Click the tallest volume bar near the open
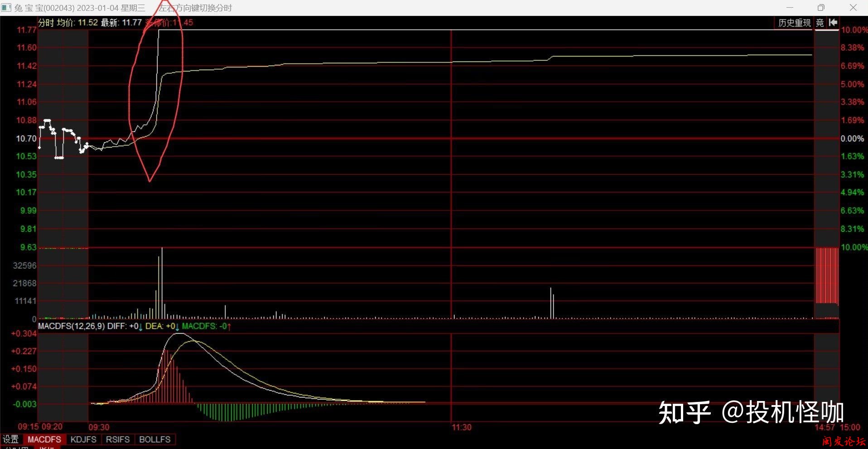This screenshot has width=868, height=449. (162, 283)
